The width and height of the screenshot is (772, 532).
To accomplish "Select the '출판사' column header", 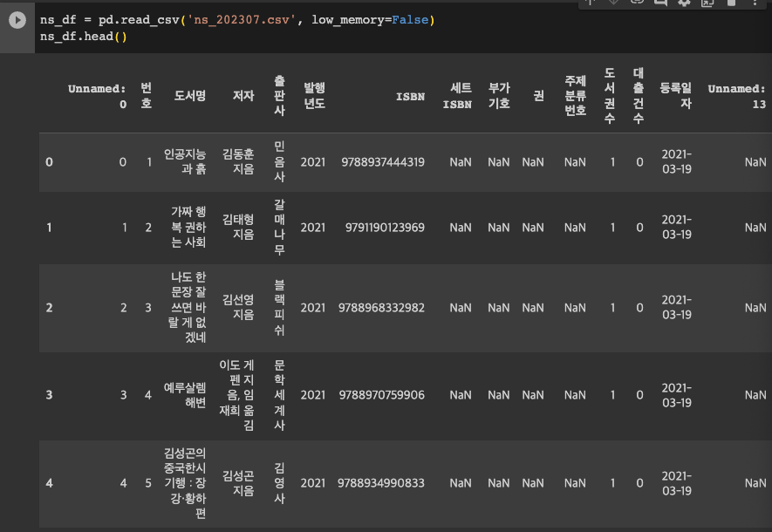I will click(279, 96).
